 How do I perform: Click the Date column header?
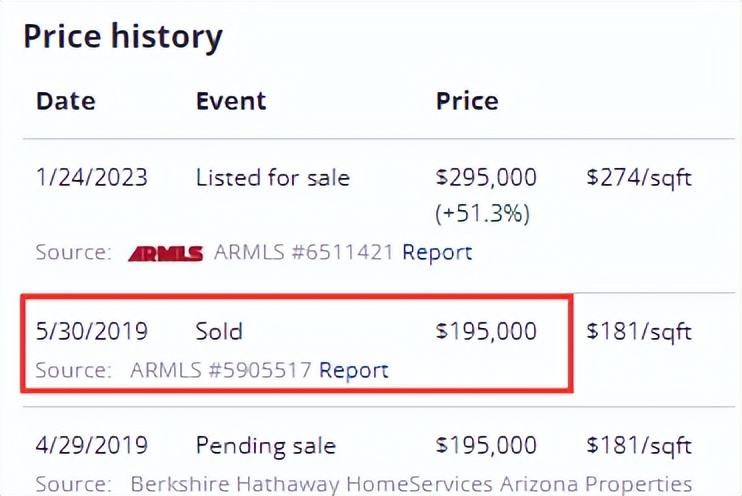pos(66,101)
